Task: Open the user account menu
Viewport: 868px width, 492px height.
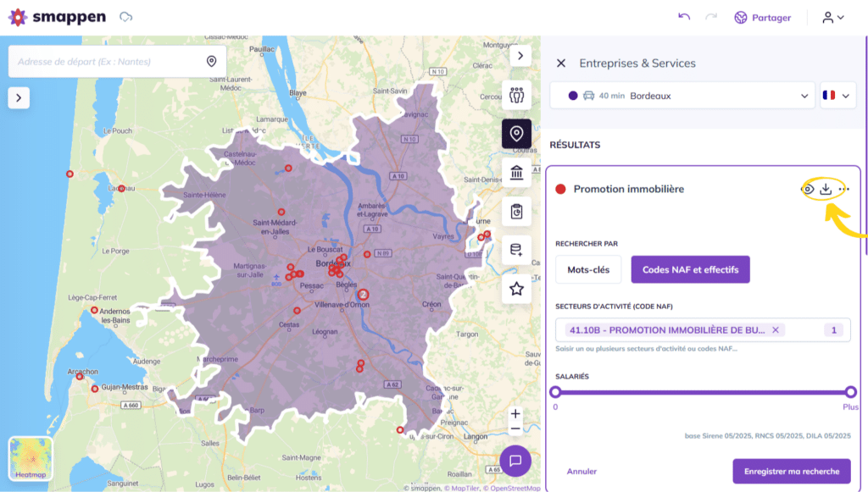Action: pyautogui.click(x=833, y=18)
